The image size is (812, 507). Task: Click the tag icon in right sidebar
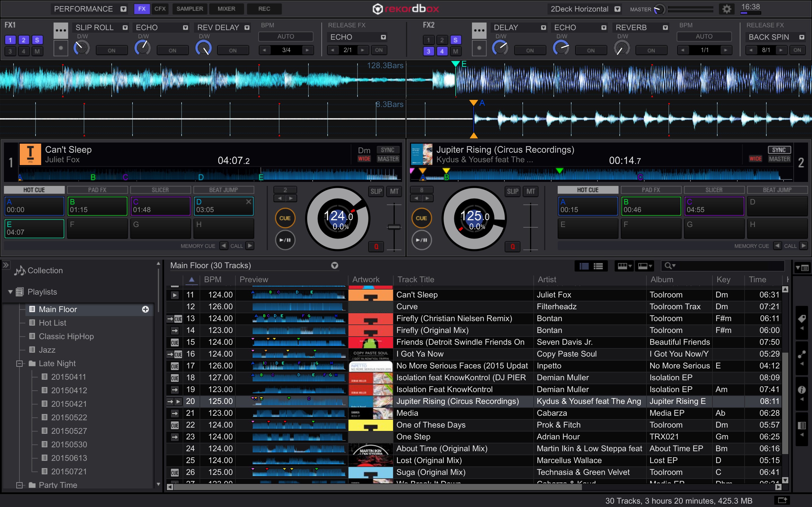click(802, 318)
